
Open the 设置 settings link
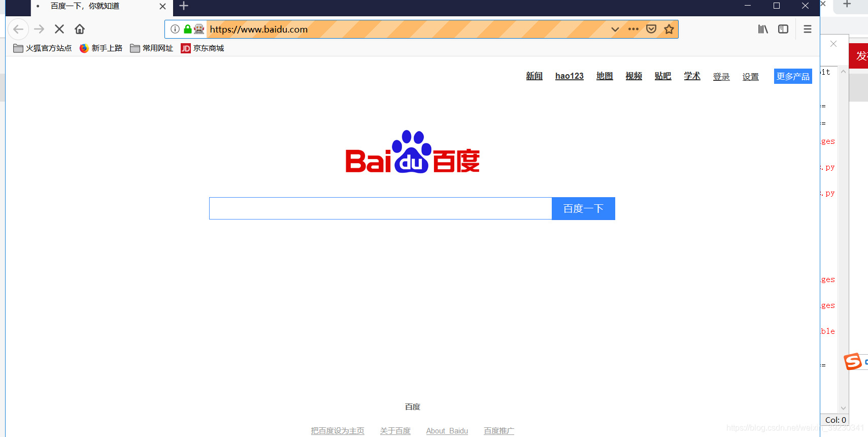750,77
